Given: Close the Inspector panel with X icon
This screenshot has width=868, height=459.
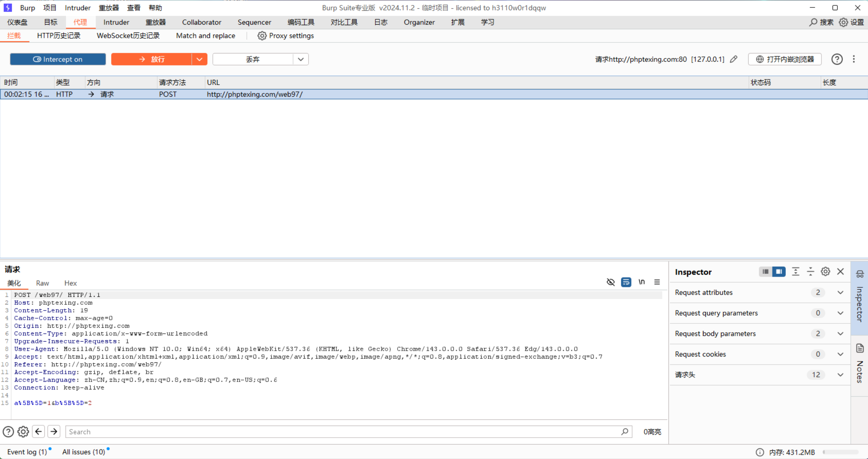Looking at the screenshot, I should 840,272.
